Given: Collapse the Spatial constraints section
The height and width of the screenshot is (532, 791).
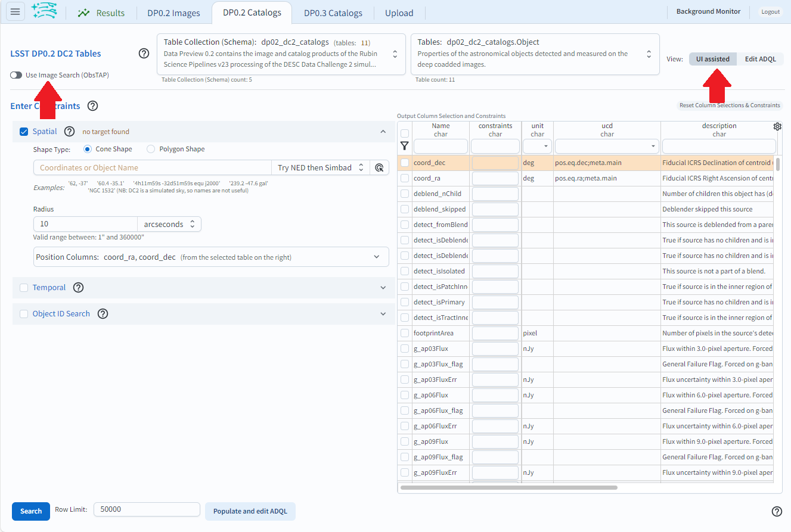Looking at the screenshot, I should pos(383,131).
